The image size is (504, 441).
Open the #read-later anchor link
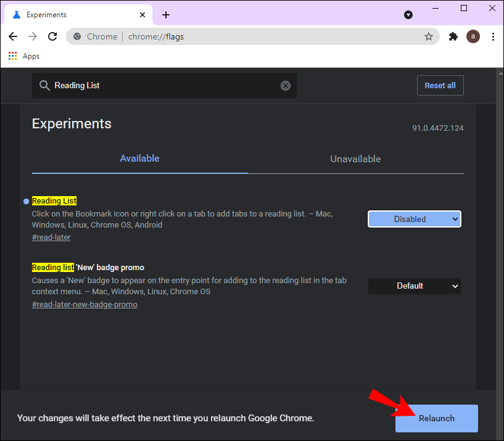pyautogui.click(x=51, y=237)
